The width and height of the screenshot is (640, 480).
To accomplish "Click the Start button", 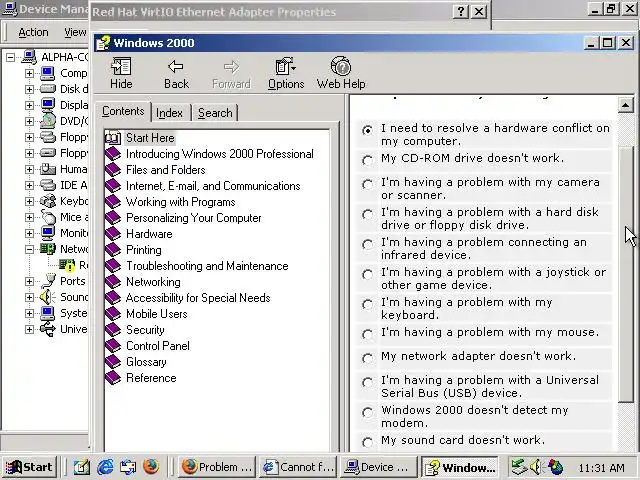I will [x=29, y=467].
